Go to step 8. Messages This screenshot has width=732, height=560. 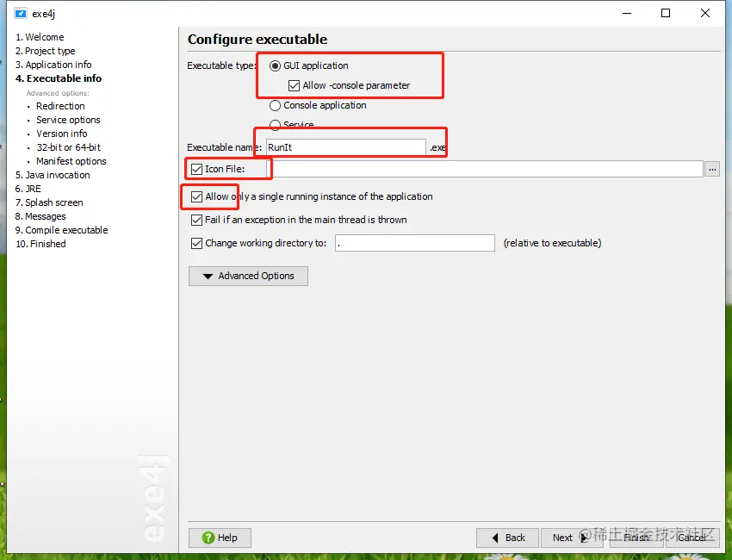pyautogui.click(x=40, y=216)
